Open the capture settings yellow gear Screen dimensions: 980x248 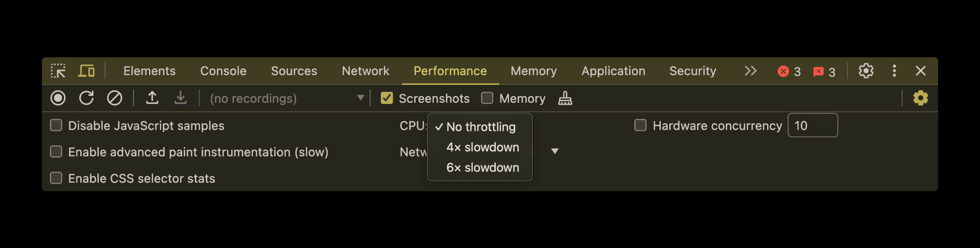tap(920, 98)
